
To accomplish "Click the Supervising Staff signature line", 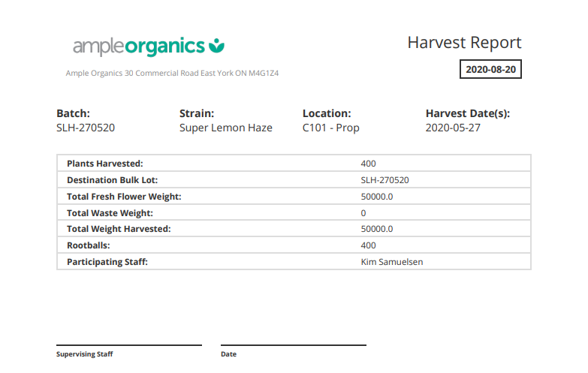I will (x=129, y=344).
